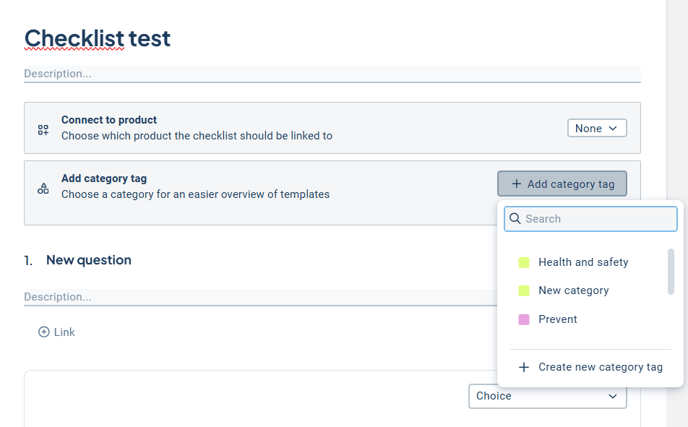688x427 pixels.
Task: Expand the Choice question type dropdown
Action: [547, 396]
